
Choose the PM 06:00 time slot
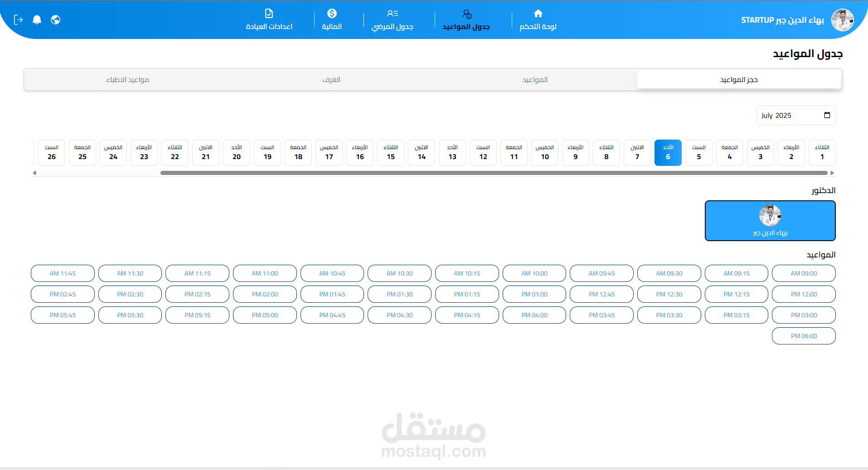point(804,336)
